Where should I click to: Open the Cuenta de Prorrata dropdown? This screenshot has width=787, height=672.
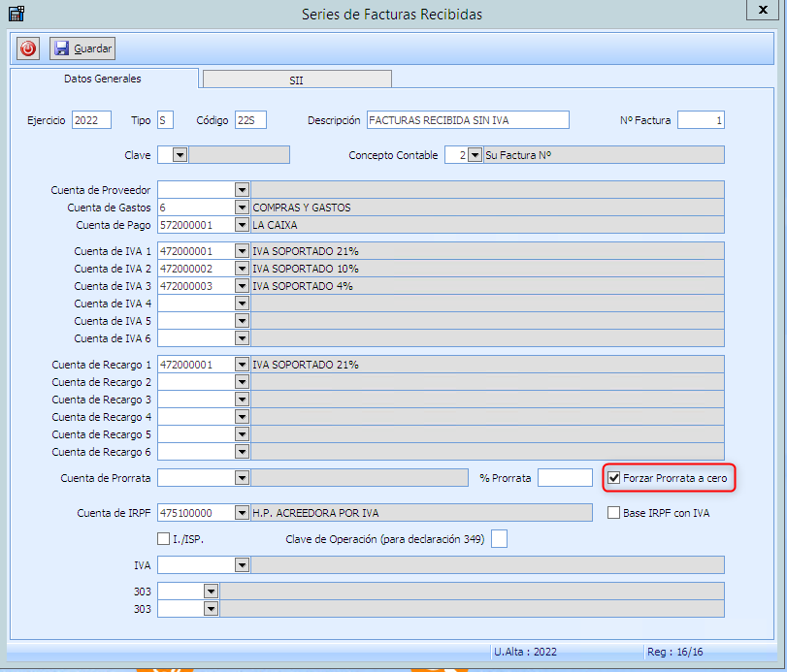tap(242, 478)
